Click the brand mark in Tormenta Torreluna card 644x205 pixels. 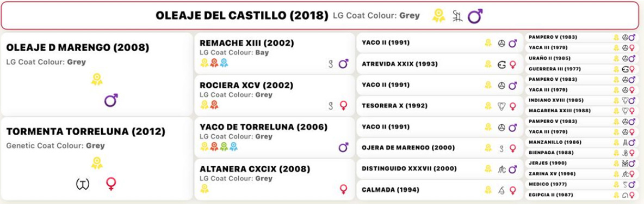[83, 184]
